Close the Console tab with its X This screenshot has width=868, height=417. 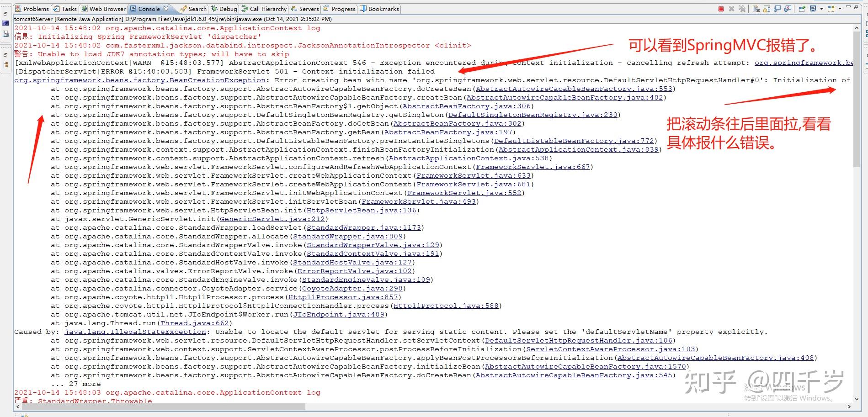(166, 9)
